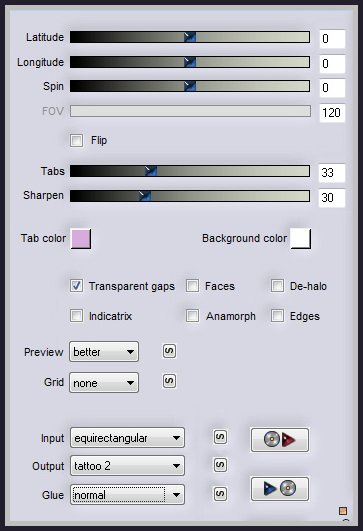Click the disc-then-play load button
Image resolution: width=363 pixels, height=531 pixels.
pos(280,440)
